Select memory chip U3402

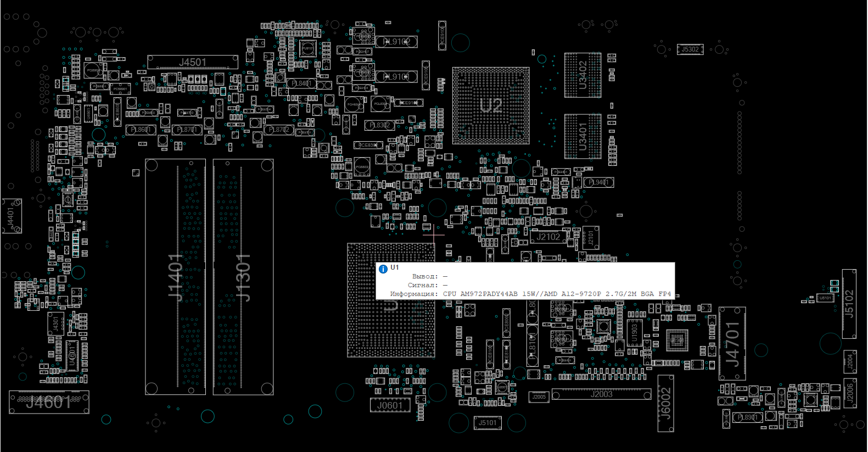[583, 75]
